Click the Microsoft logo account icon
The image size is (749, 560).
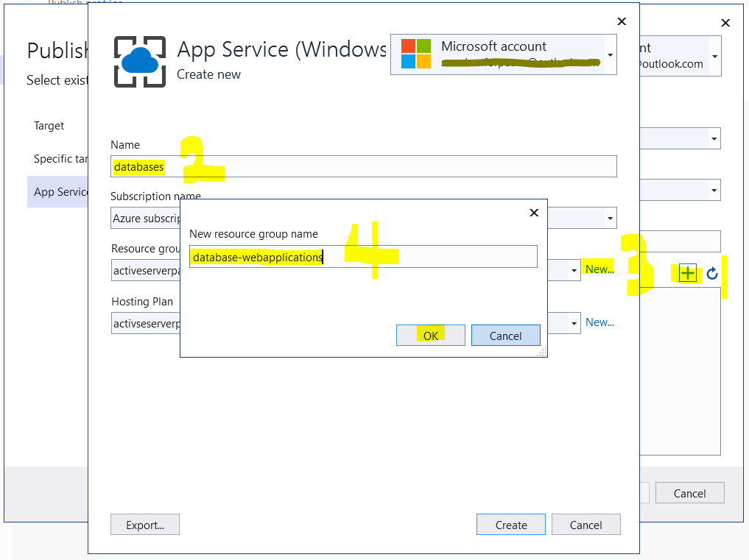point(415,54)
